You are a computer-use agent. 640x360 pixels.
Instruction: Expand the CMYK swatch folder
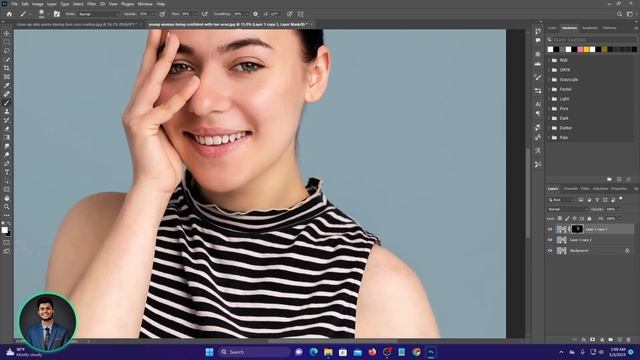pos(549,70)
